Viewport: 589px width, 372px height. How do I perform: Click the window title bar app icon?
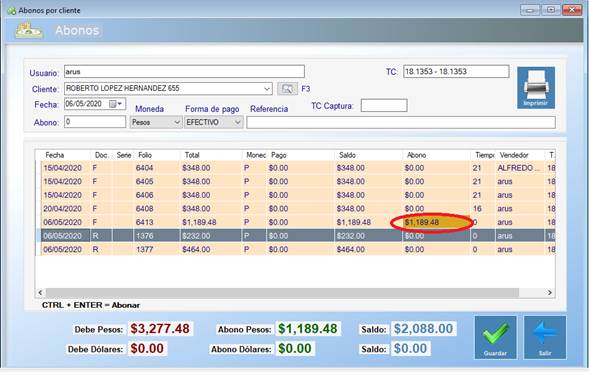tap(12, 11)
